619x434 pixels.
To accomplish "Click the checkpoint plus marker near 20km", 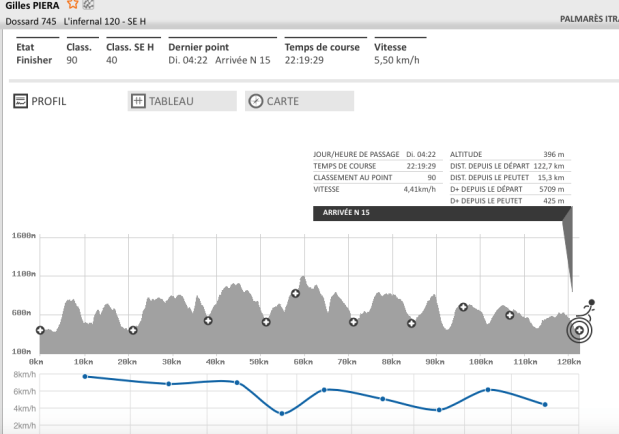I will click(133, 330).
